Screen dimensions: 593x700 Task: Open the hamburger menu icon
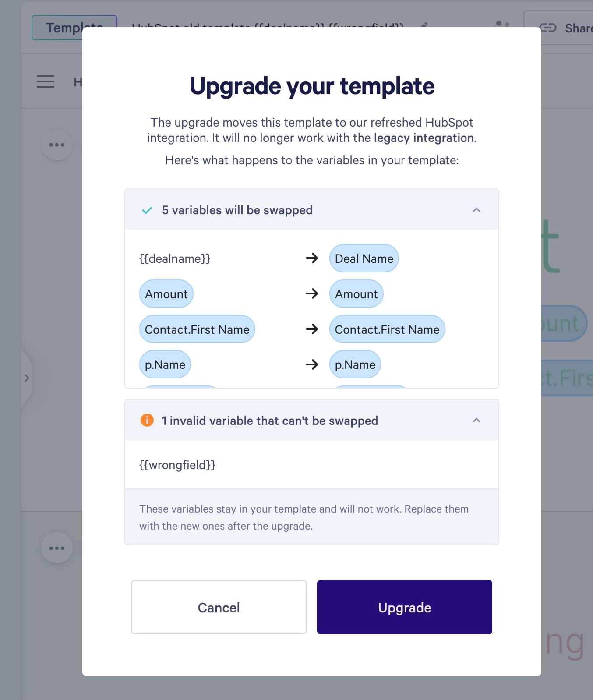coord(46,81)
